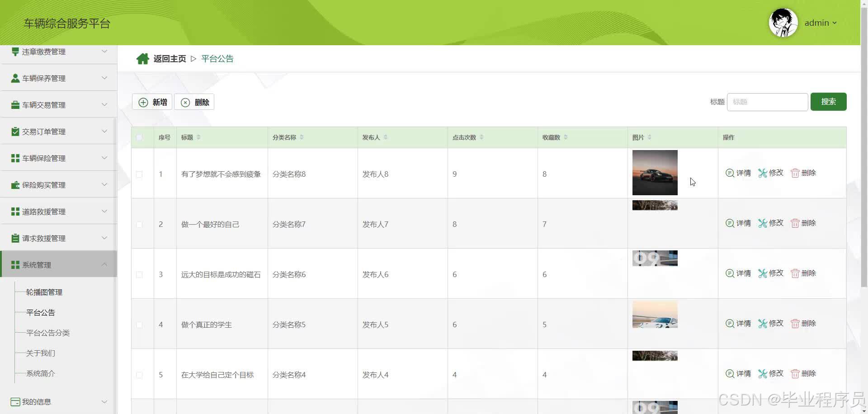Screen dimensions: 868x414
Task: Open 详情 for 在大学给自己定个目标
Action: (738, 374)
